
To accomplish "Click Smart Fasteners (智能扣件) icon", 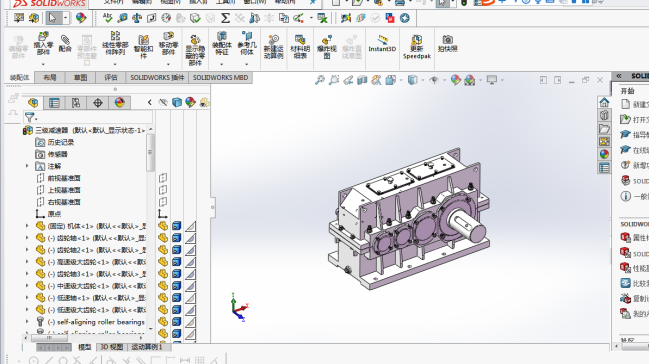I will tap(143, 46).
